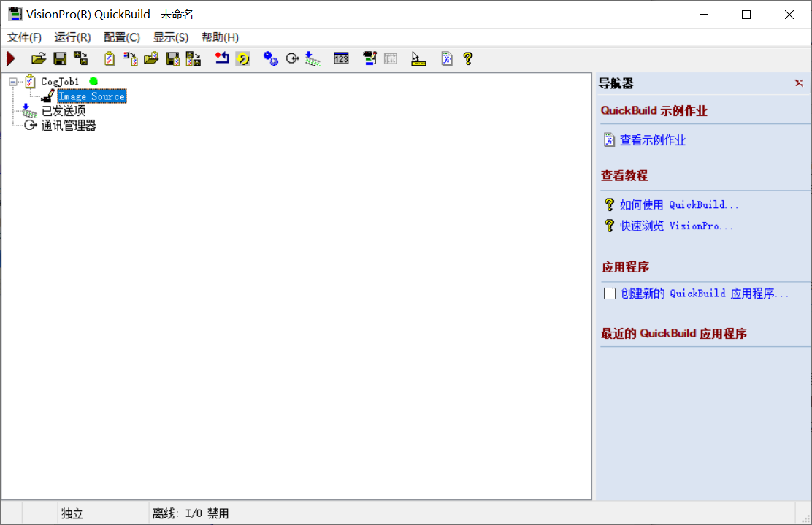Click the 应用程序 section heading
The height and width of the screenshot is (525, 812).
click(x=625, y=267)
